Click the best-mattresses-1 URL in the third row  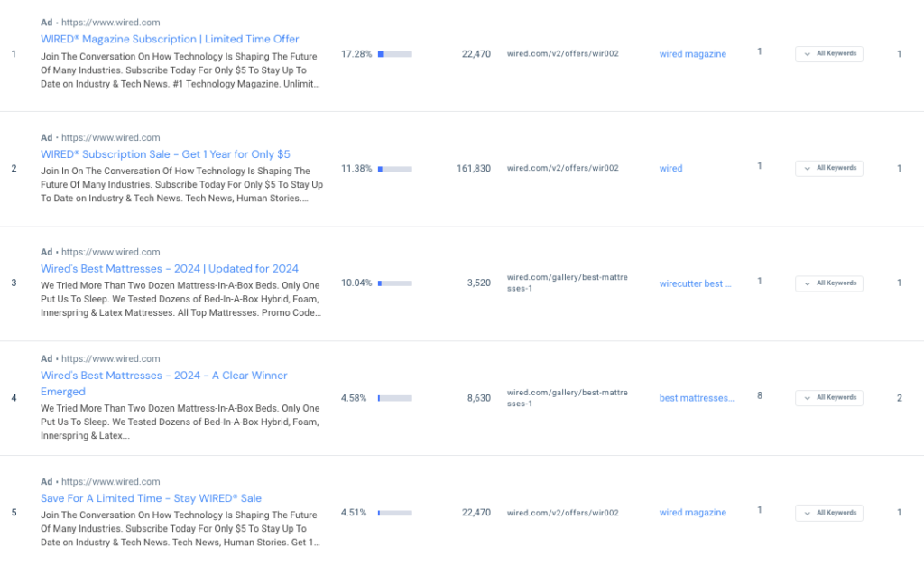click(x=566, y=283)
